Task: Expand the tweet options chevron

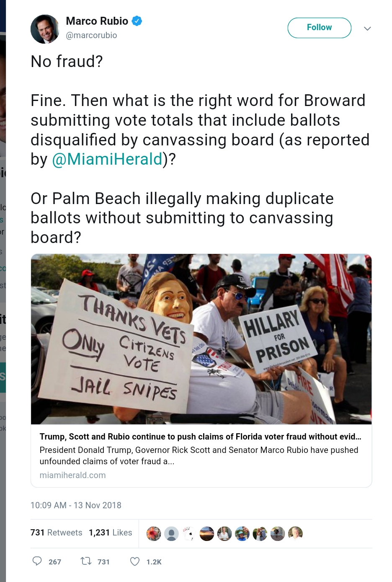Action: pos(367,28)
